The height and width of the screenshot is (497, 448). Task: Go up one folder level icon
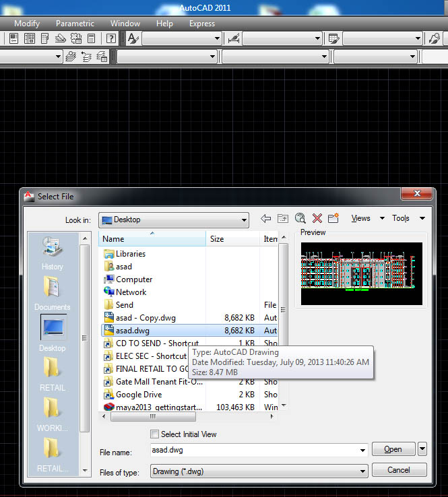(x=283, y=218)
